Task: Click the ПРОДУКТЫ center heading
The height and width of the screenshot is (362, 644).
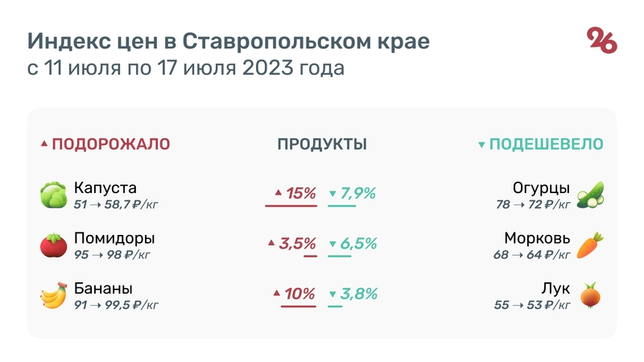Action: point(322,145)
